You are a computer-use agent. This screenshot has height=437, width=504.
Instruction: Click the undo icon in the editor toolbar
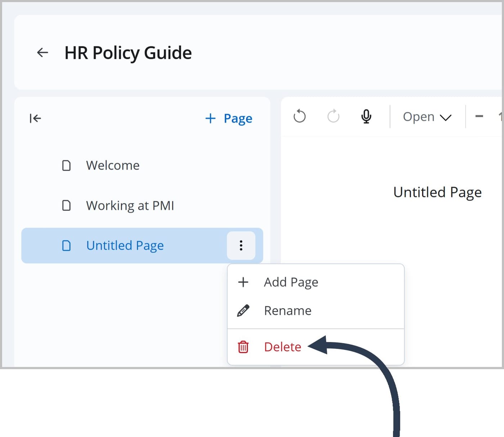click(x=300, y=116)
